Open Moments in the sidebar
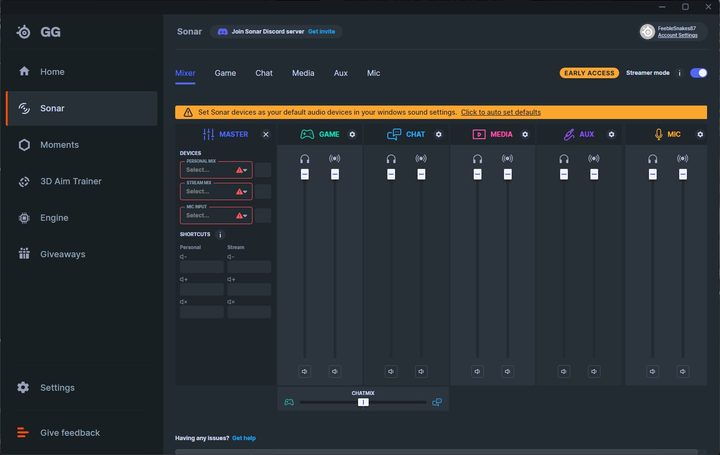720x455 pixels. click(x=82, y=145)
